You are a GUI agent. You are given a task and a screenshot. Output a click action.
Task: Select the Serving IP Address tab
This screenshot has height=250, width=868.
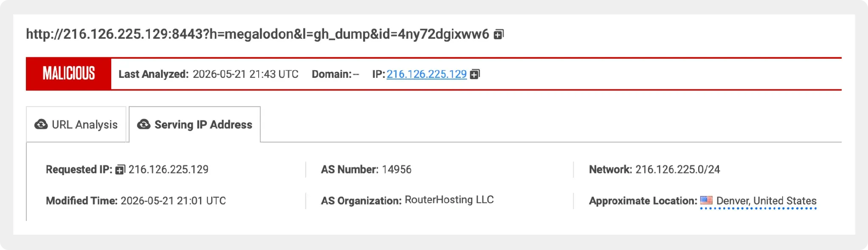[194, 124]
